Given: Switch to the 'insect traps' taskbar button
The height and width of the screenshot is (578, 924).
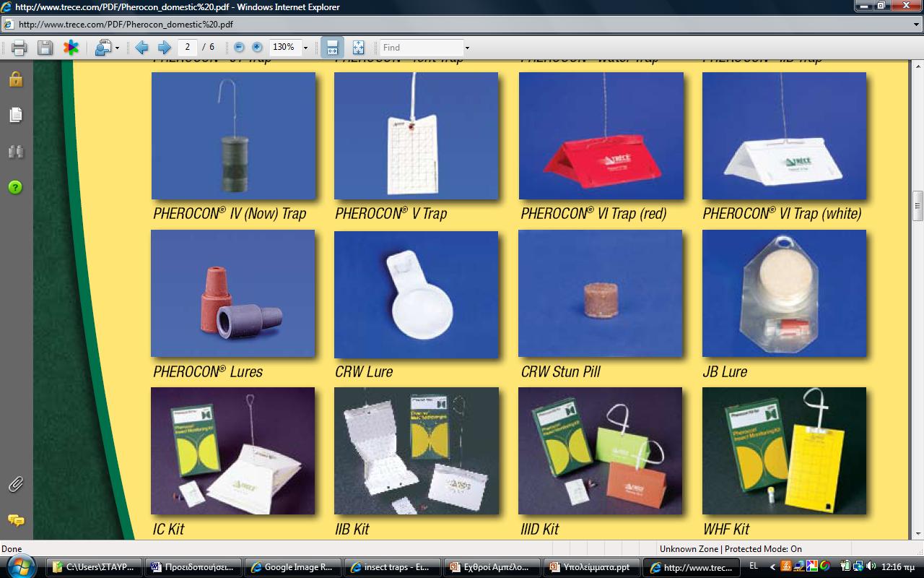Looking at the screenshot, I should 391,567.
